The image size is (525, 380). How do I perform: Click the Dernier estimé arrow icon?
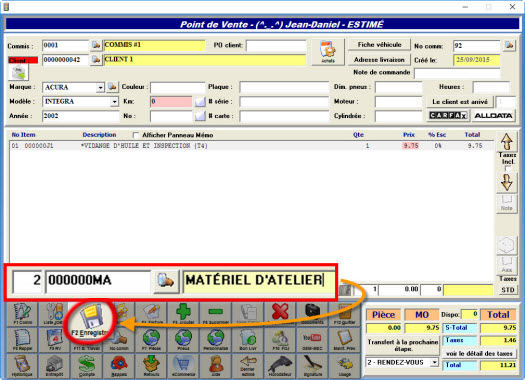(x=248, y=366)
